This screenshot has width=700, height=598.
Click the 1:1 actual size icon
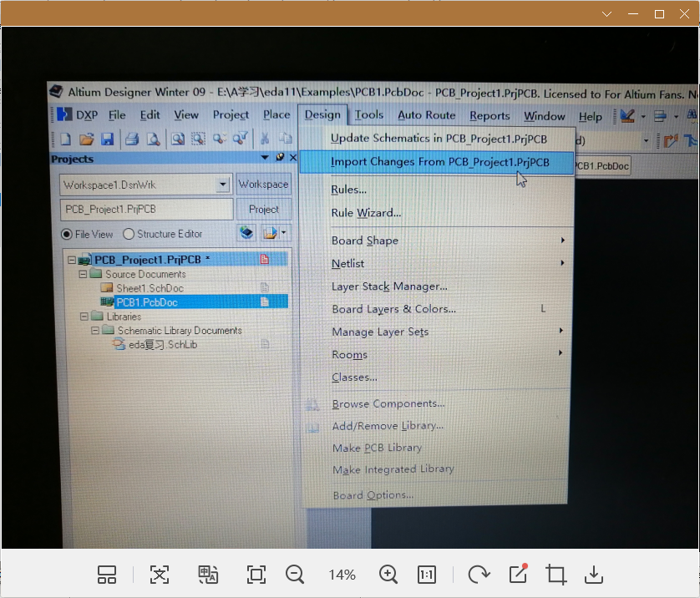point(427,575)
